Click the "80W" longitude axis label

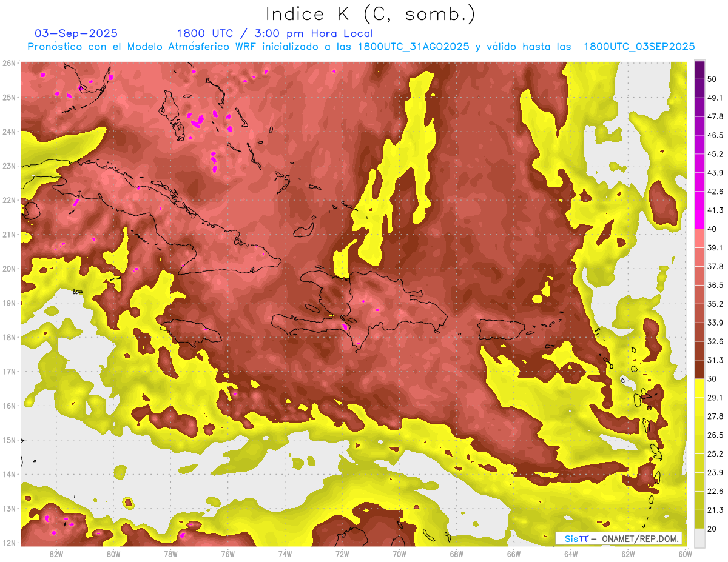tap(113, 554)
